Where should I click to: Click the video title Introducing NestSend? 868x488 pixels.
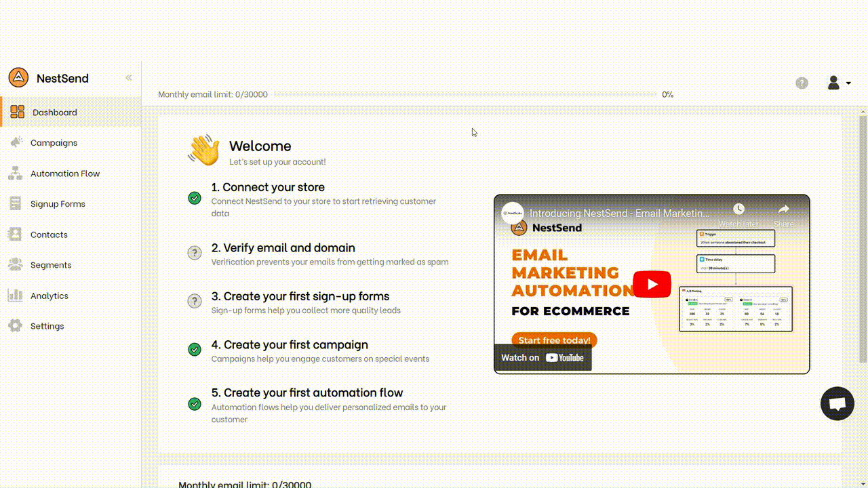(x=620, y=213)
